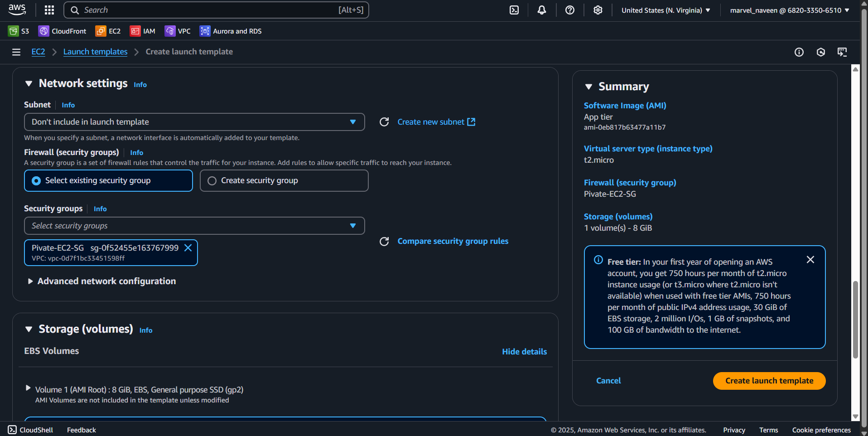868x436 pixels.
Task: Open Subnet Info link
Action: click(68, 105)
